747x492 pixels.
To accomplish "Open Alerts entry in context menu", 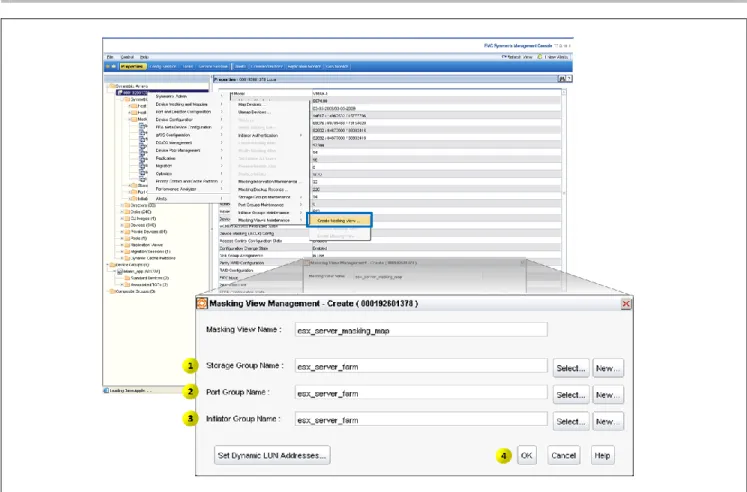I will [188, 199].
